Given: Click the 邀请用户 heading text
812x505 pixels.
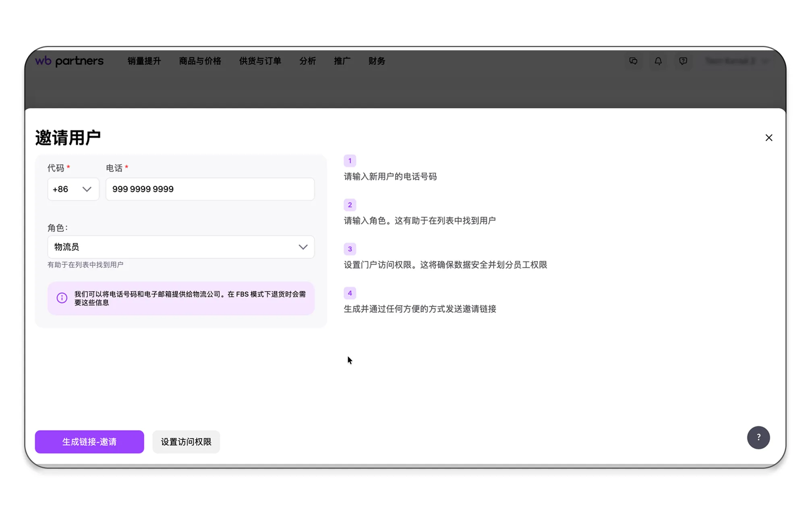Looking at the screenshot, I should (68, 138).
